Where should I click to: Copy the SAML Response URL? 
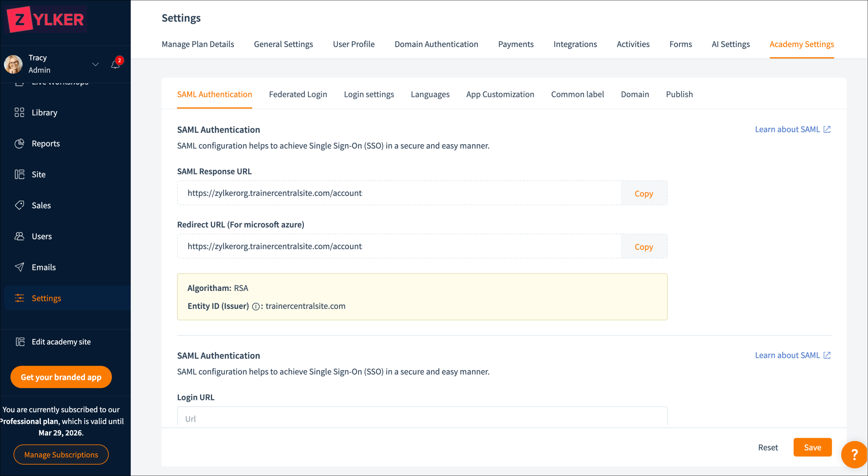[643, 193]
